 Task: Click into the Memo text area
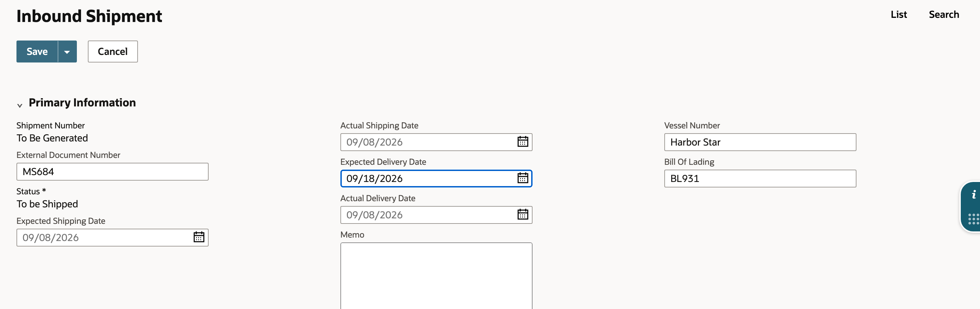point(436,276)
